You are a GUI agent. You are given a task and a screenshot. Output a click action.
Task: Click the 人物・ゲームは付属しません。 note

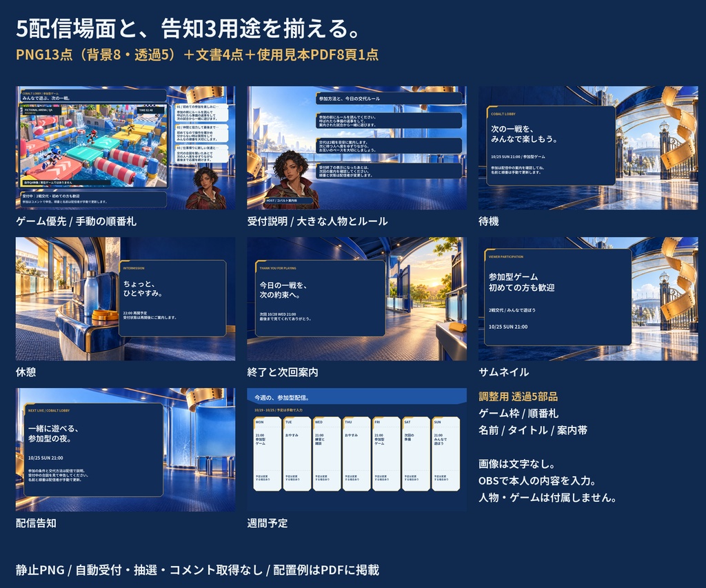coord(548,497)
